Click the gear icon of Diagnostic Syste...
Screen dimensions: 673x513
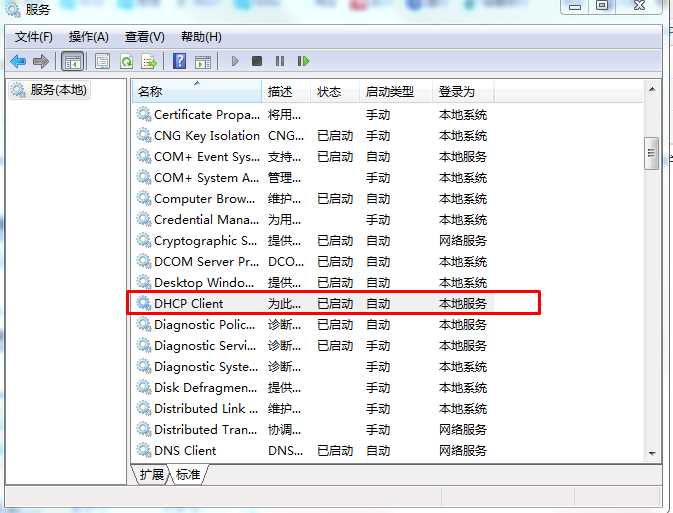(x=144, y=366)
